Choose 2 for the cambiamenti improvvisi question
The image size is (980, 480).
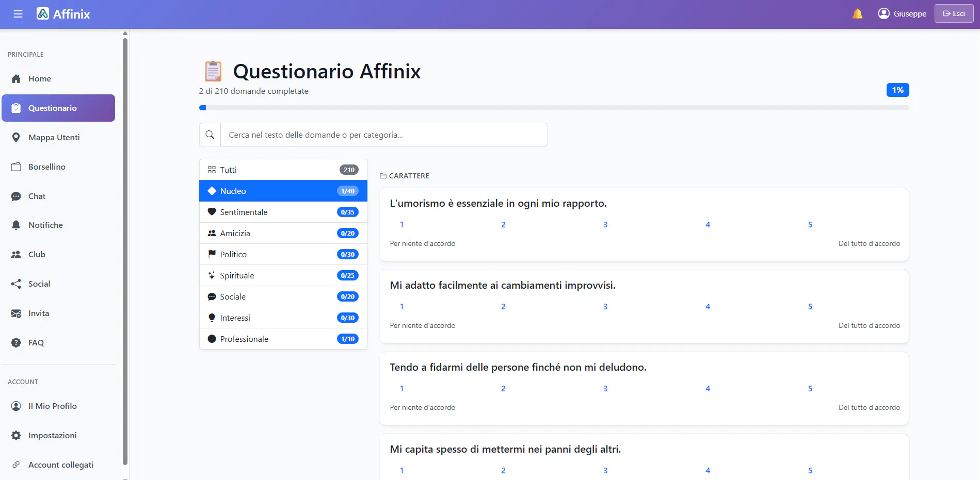503,307
